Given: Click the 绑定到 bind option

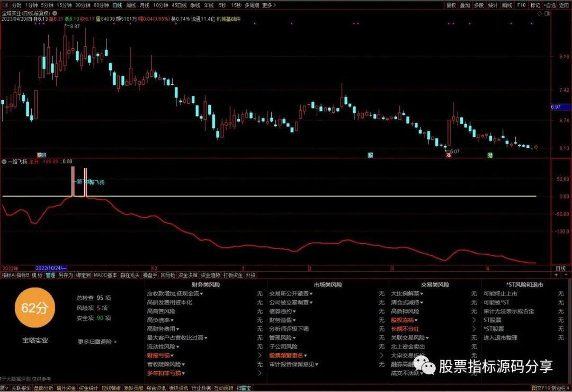Looking at the screenshot, I should point(83,275).
